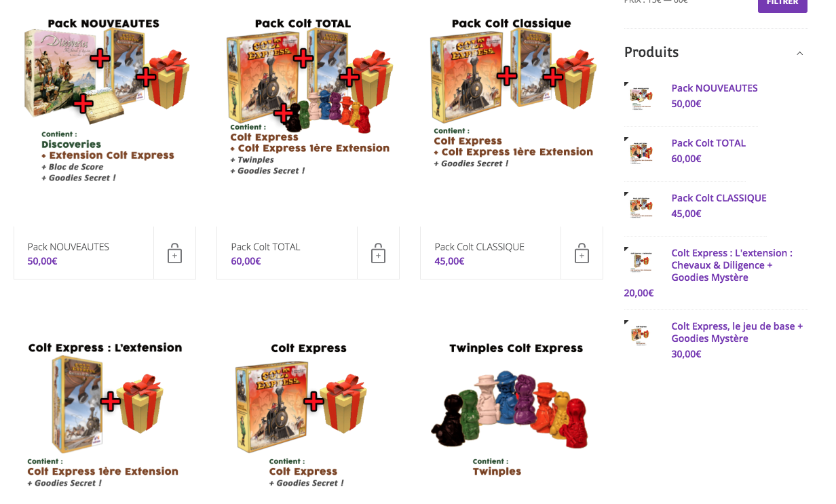The height and width of the screenshot is (504, 836).
Task: Open Pack NOUVEAUTES sidebar thumbnail
Action: (641, 96)
